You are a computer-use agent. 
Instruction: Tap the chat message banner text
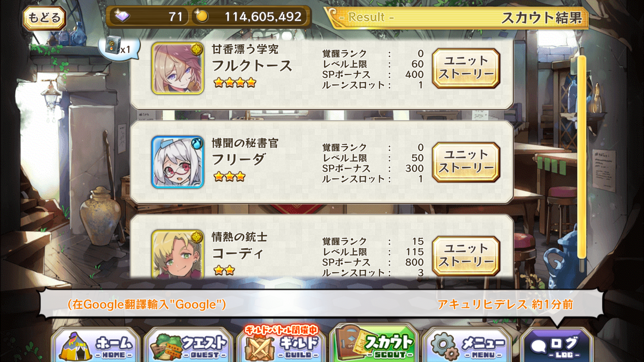click(x=147, y=304)
